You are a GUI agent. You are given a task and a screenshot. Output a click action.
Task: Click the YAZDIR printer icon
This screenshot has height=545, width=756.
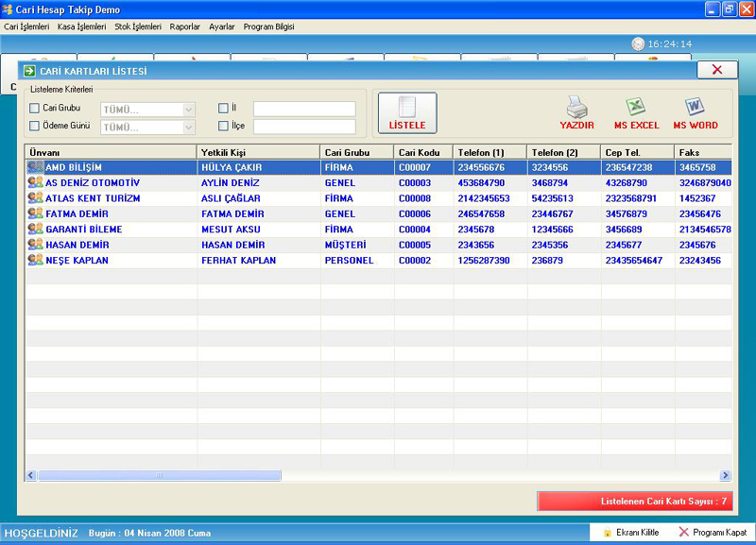click(x=576, y=107)
